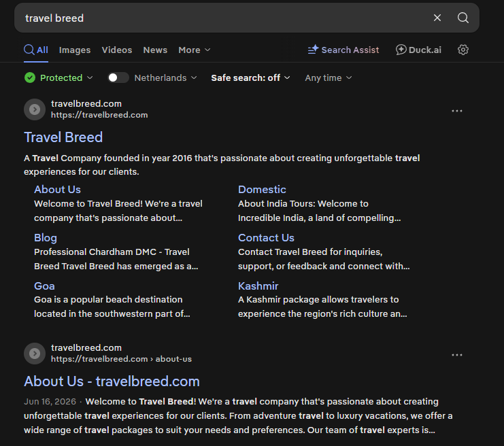Screen dimensions: 504x446
Task: Click the https://travelbreed.com › about-us URL
Action: coord(121,359)
